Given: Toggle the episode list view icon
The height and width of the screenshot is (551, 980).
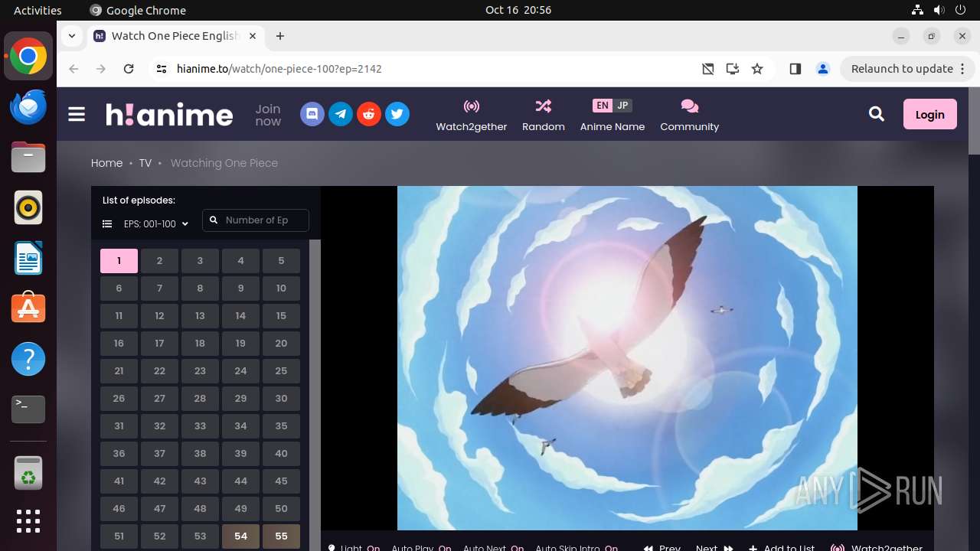Looking at the screenshot, I should tap(107, 224).
